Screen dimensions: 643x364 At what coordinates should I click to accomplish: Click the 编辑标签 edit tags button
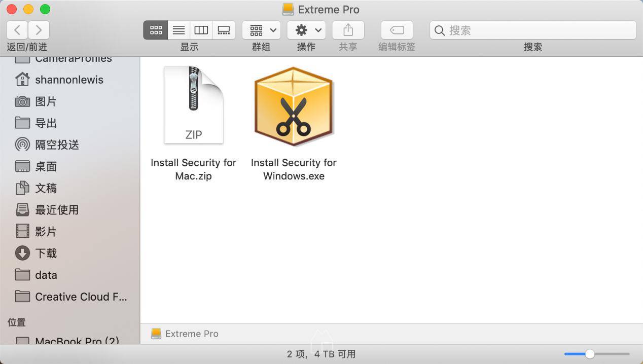coord(397,30)
